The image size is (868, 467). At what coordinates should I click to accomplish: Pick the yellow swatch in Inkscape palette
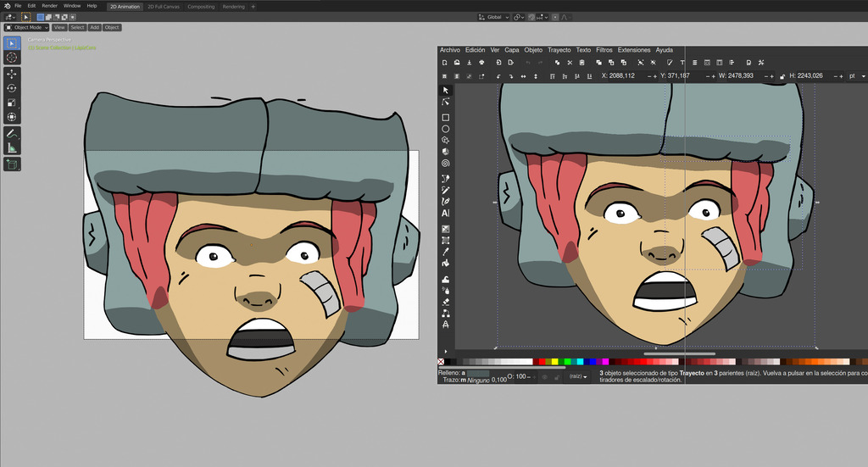pos(554,362)
